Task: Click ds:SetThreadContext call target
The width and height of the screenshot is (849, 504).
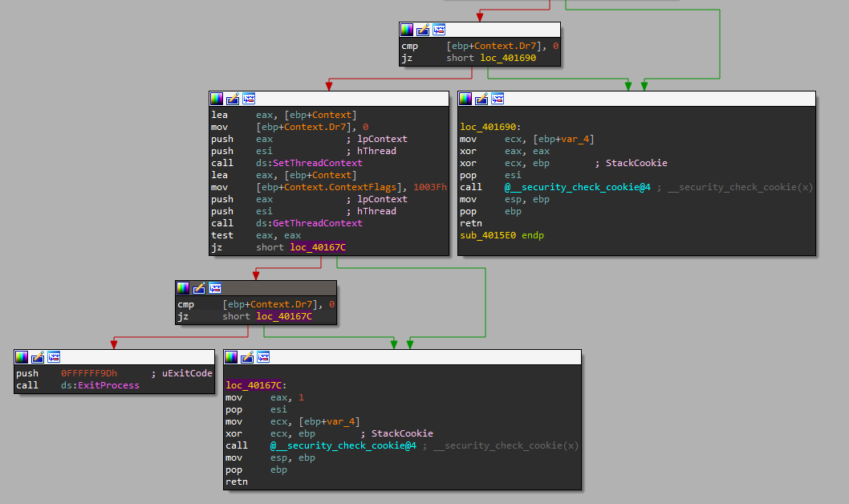Action: pos(309,163)
